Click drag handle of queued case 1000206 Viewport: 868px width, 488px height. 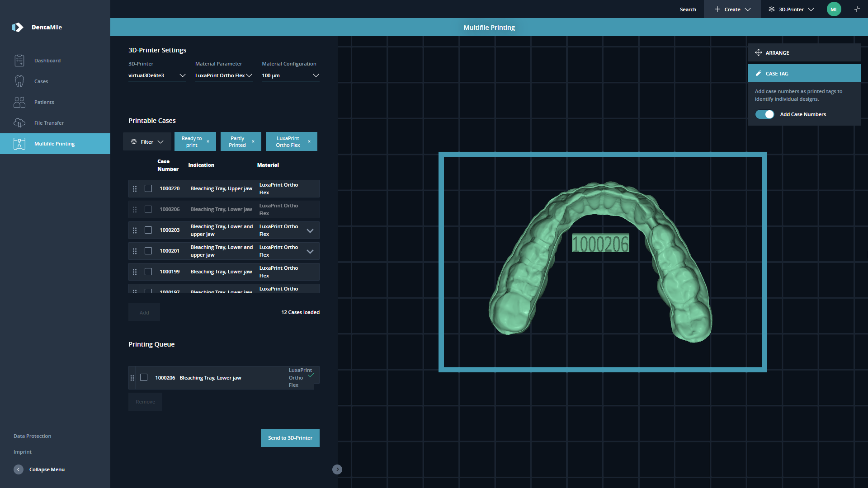(x=132, y=378)
